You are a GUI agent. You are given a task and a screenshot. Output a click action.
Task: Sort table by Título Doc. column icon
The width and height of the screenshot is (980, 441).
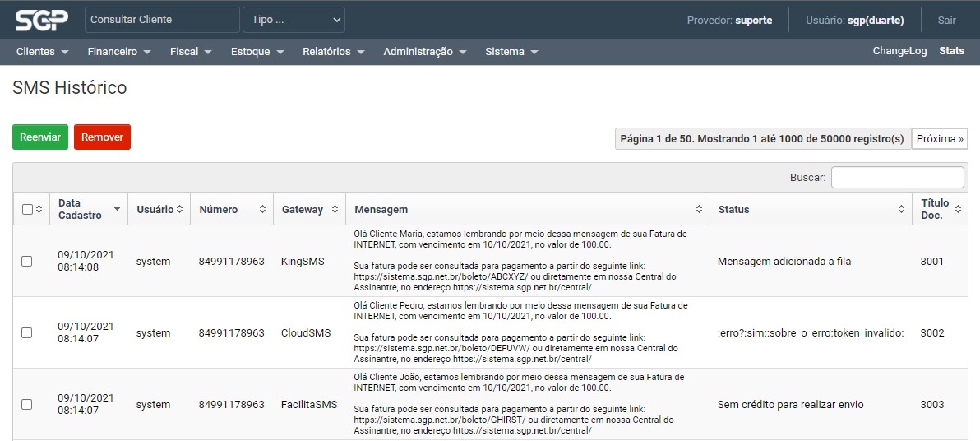click(958, 210)
